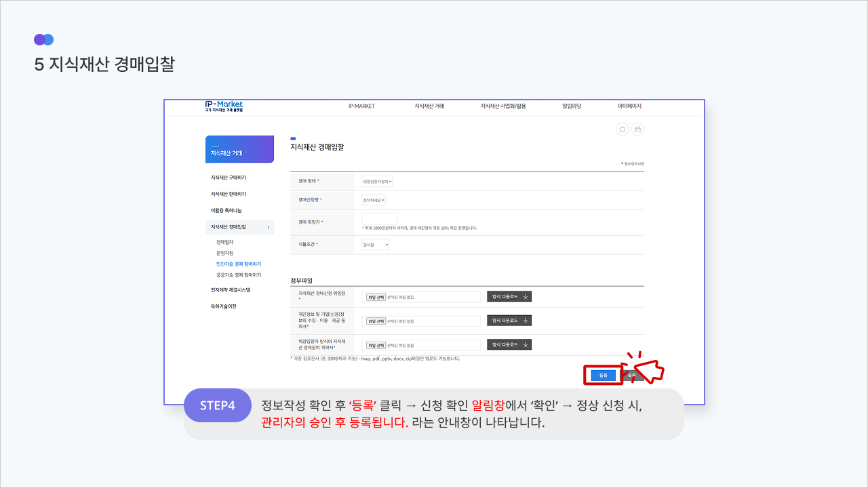Open the 경매신청명 dropdown
This screenshot has height=488, width=868.
coord(374,201)
